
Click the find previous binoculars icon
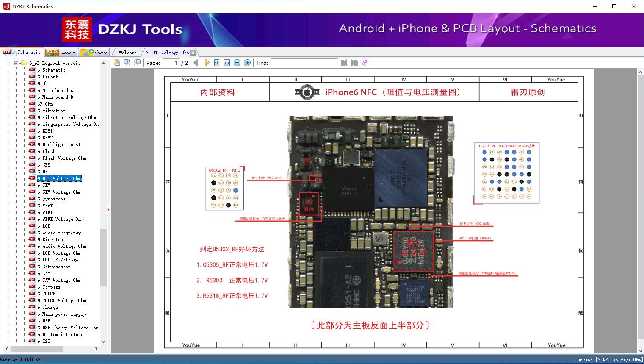[344, 63]
